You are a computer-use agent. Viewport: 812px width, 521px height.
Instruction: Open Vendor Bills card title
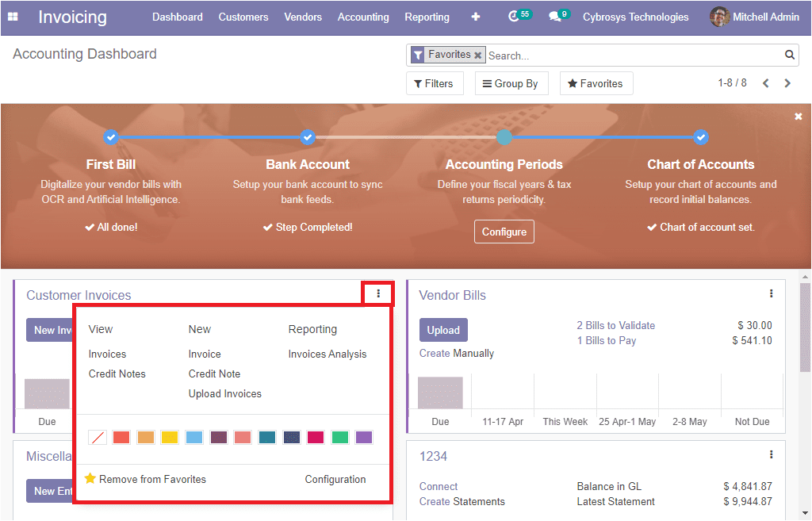coord(452,295)
